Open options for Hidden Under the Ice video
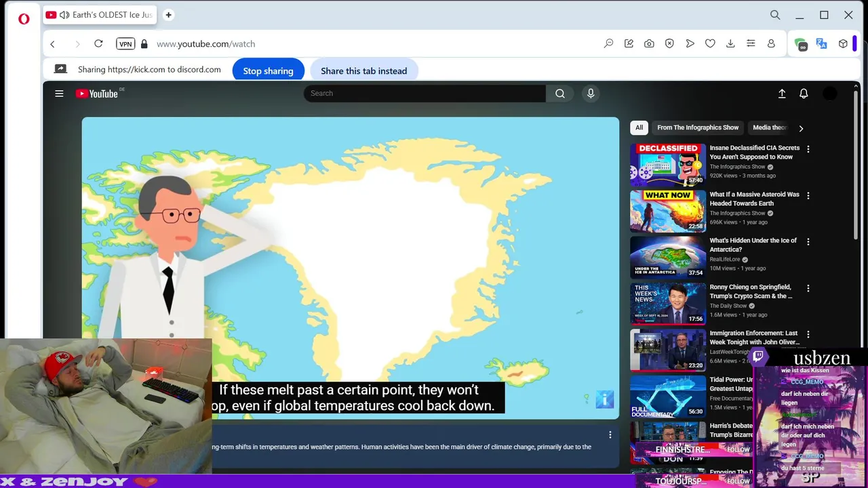This screenshot has height=488, width=868. coord(808,242)
